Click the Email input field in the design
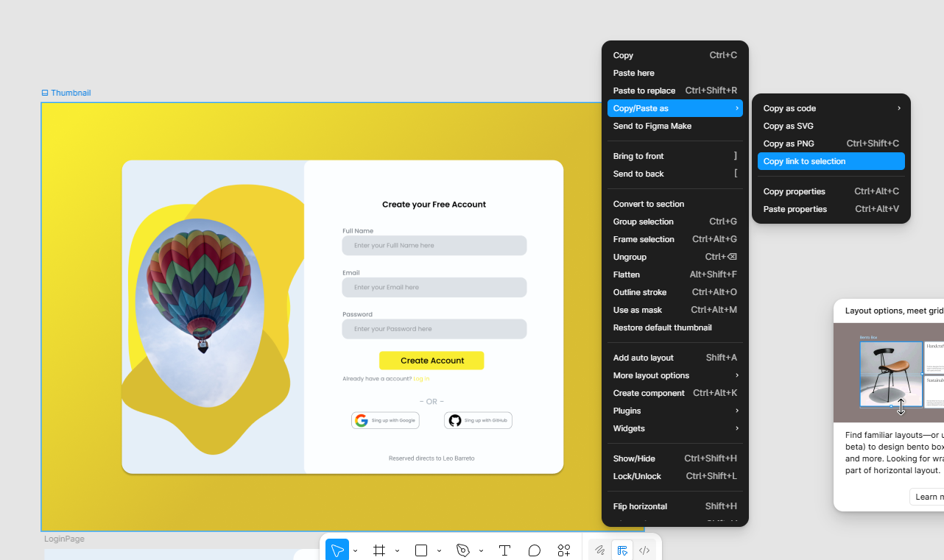 point(434,287)
